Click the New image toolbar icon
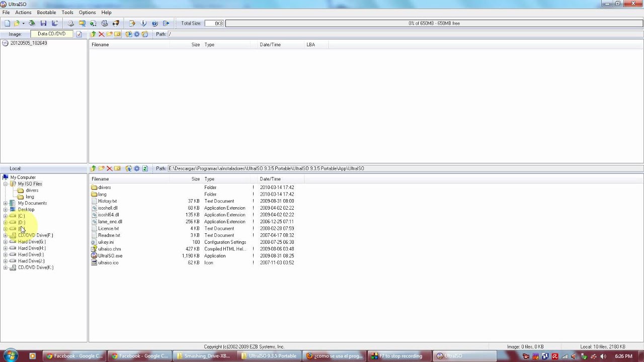 click(7, 23)
